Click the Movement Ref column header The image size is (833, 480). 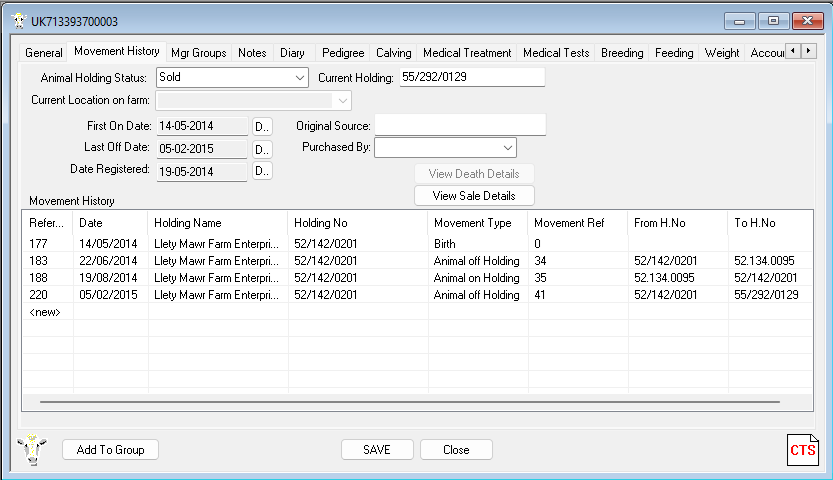pos(578,223)
